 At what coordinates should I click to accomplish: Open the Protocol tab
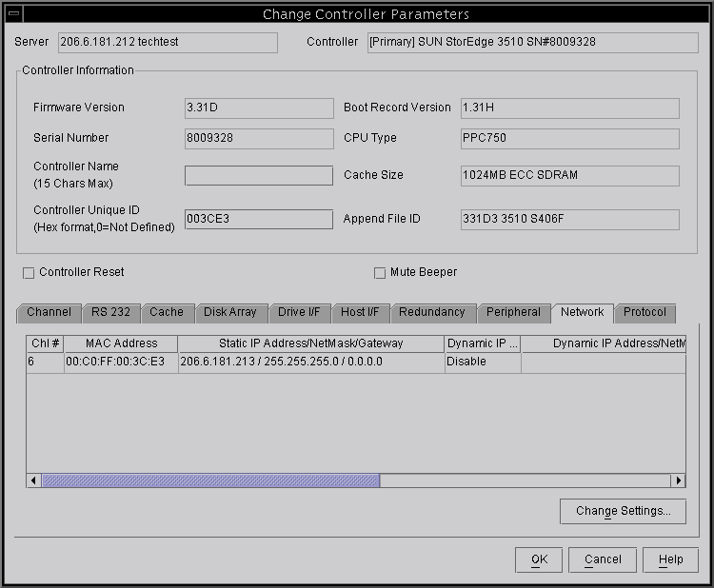(645, 313)
